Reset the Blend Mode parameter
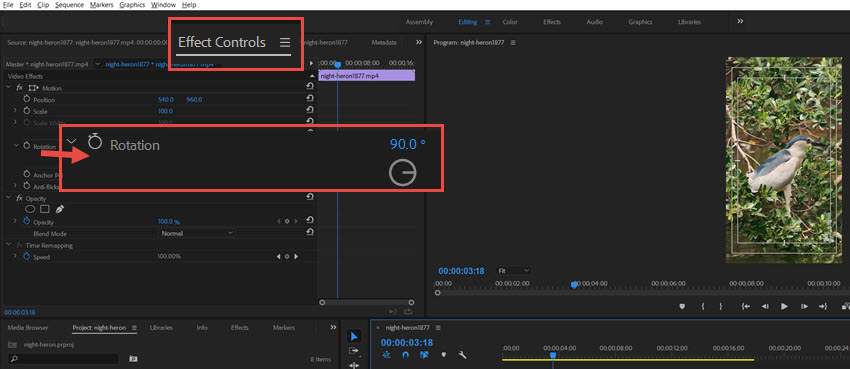Viewport: 850px width, 369px height. [310, 233]
